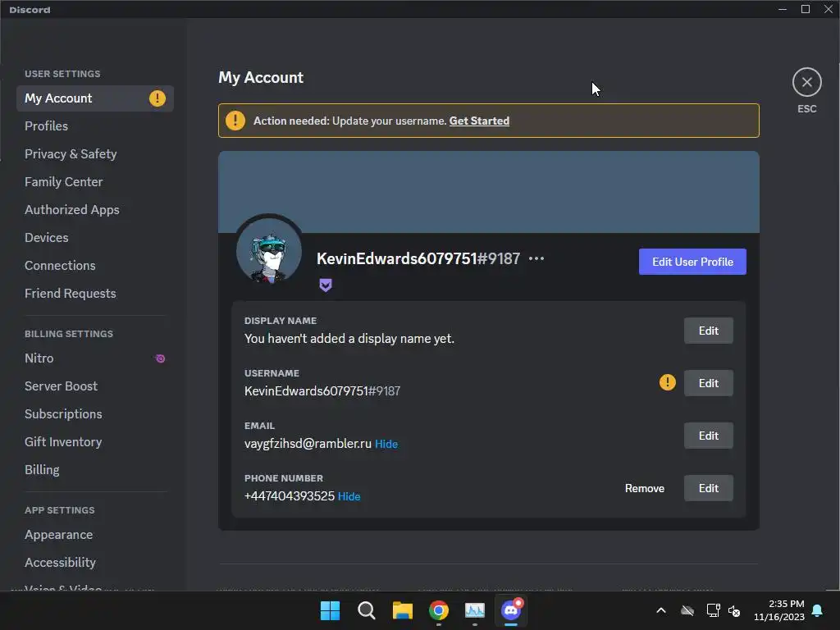Click the profile banner color area
This screenshot has width=840, height=630.
(x=489, y=192)
